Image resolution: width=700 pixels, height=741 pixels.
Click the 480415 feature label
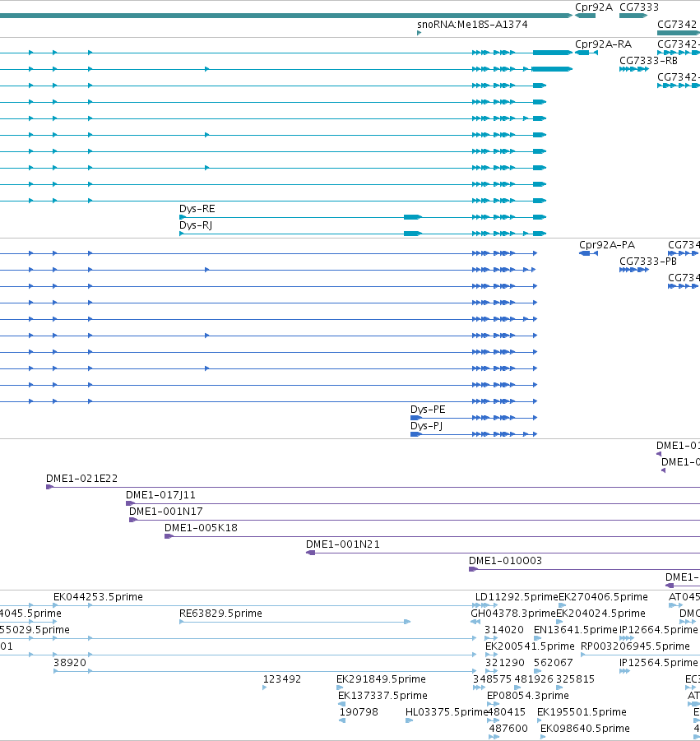[x=506, y=712]
